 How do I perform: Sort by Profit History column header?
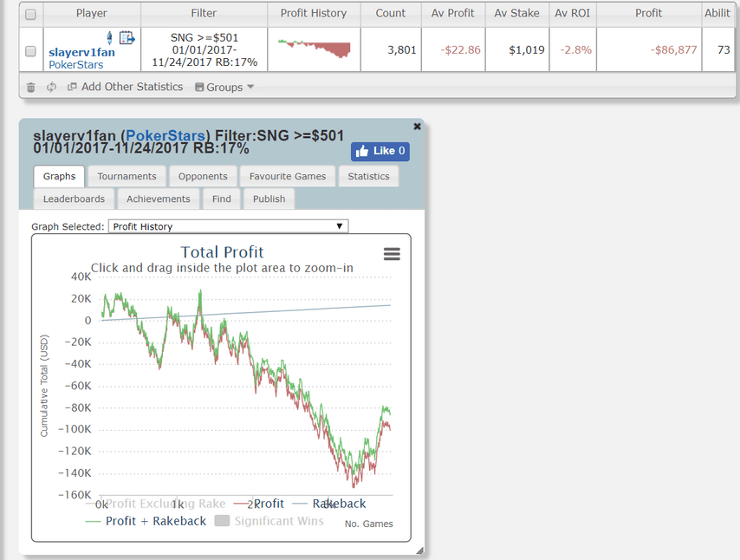click(314, 13)
